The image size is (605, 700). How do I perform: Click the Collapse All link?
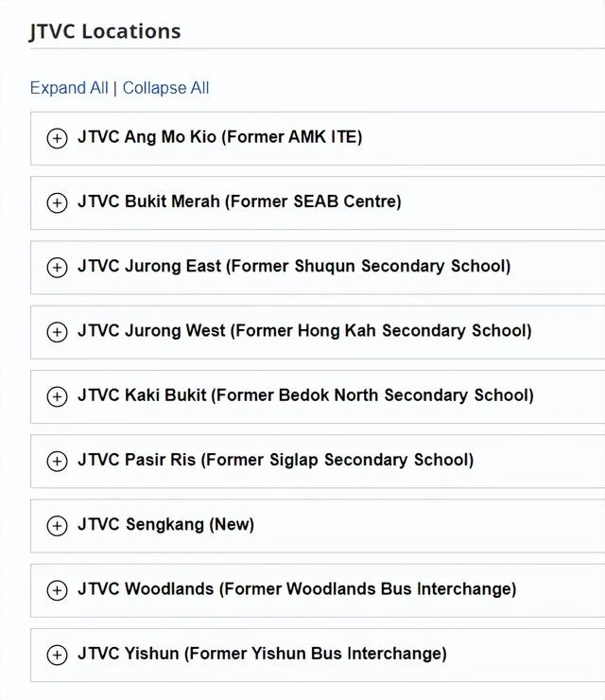point(166,88)
